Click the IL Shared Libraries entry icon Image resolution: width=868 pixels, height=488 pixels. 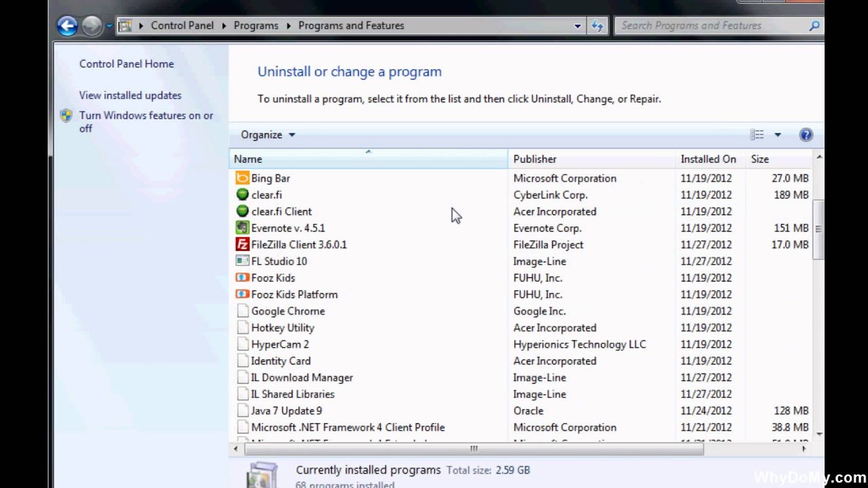coord(243,394)
